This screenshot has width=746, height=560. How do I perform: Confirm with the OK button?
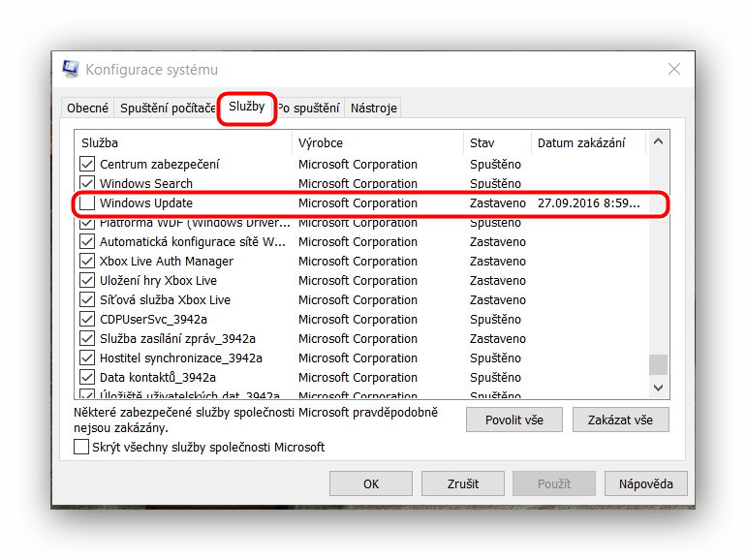point(371,483)
